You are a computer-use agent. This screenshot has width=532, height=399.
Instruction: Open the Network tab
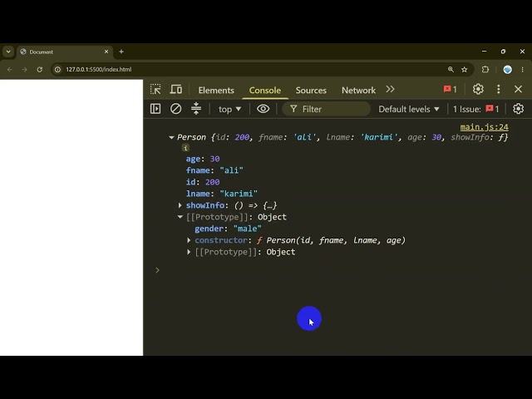click(358, 91)
